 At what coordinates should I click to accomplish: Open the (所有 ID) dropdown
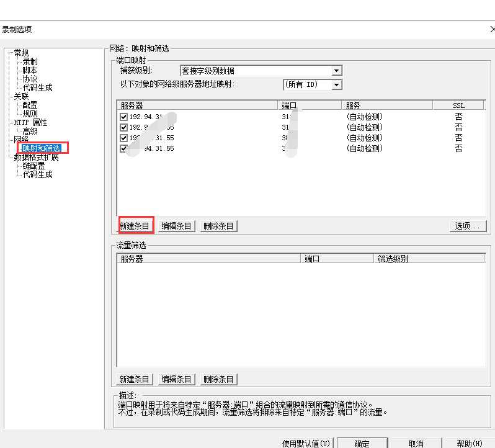click(313, 84)
